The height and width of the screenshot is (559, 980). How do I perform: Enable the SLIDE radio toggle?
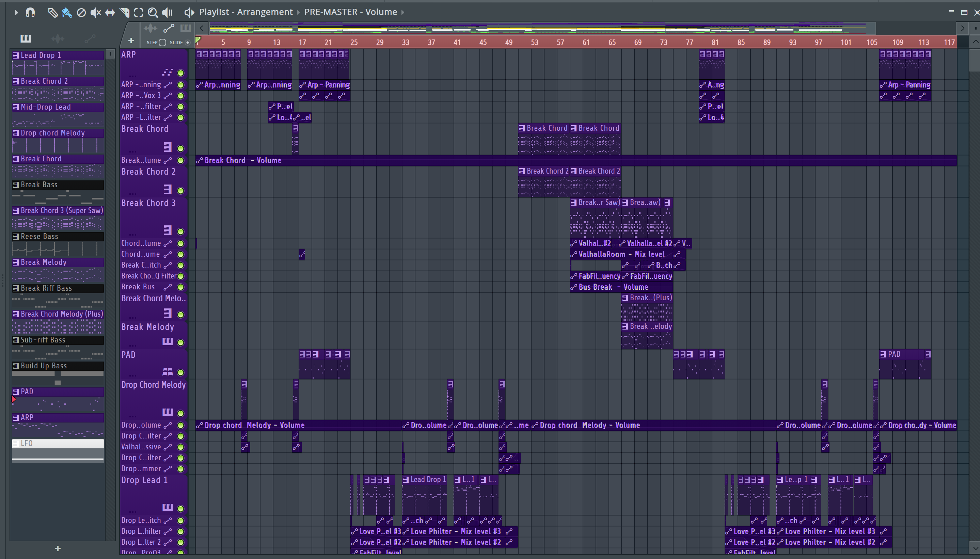click(188, 43)
